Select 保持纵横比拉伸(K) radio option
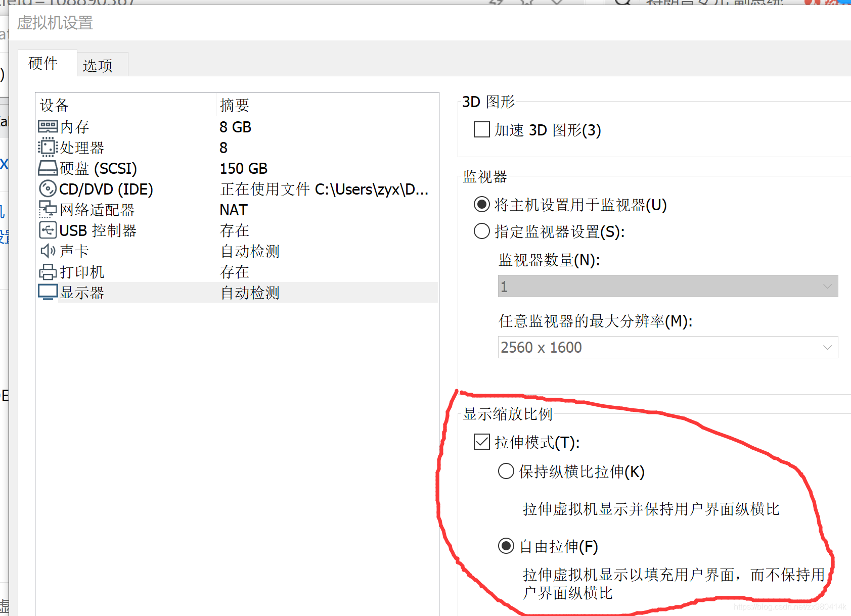 (506, 471)
